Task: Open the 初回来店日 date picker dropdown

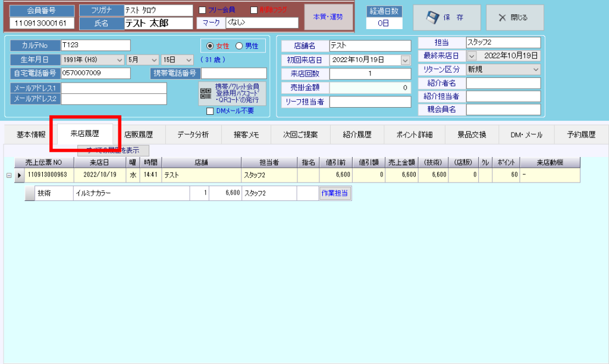Action: coord(406,60)
